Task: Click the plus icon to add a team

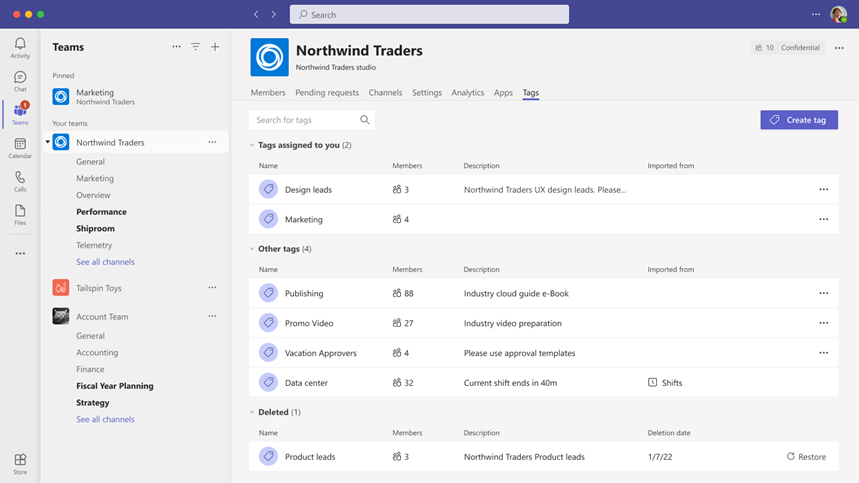Action: (x=215, y=47)
